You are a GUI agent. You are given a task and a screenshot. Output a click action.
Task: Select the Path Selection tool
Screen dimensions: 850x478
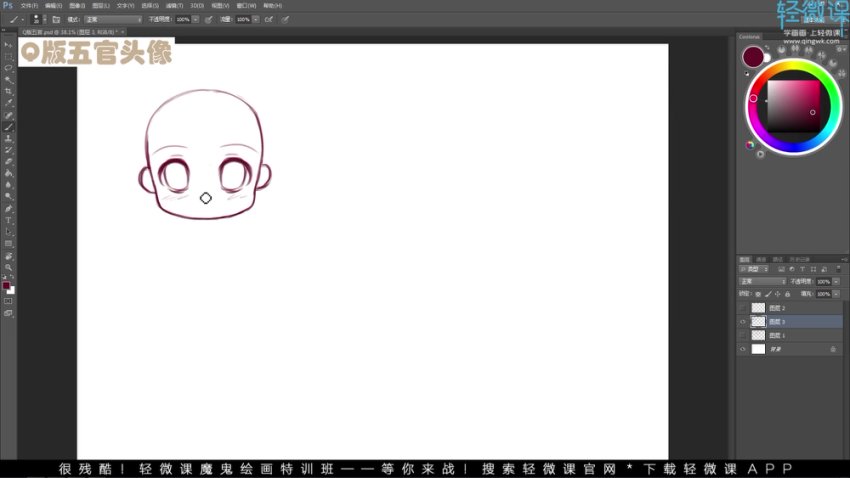8,232
